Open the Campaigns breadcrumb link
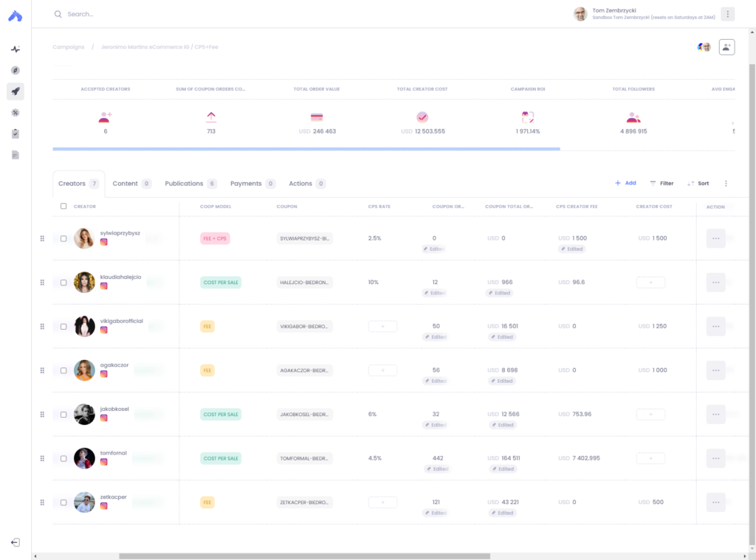 click(x=68, y=46)
